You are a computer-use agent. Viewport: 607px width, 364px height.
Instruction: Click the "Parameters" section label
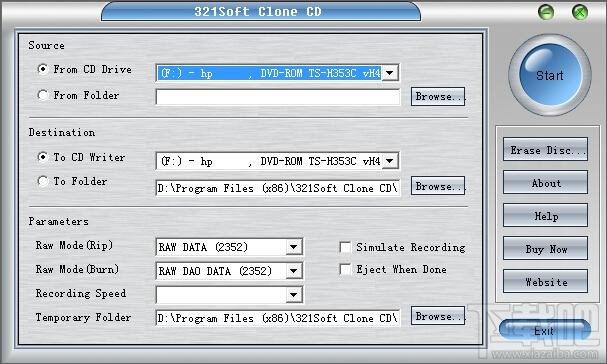point(58,221)
